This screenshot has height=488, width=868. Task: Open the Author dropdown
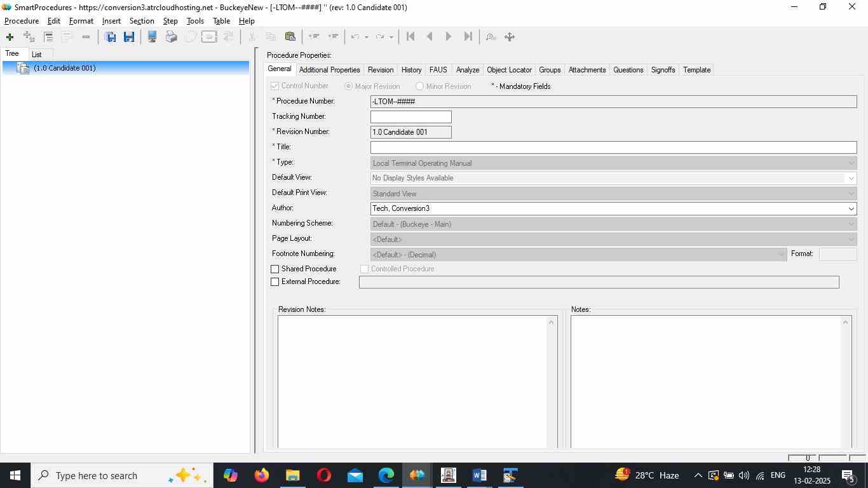pos(851,209)
